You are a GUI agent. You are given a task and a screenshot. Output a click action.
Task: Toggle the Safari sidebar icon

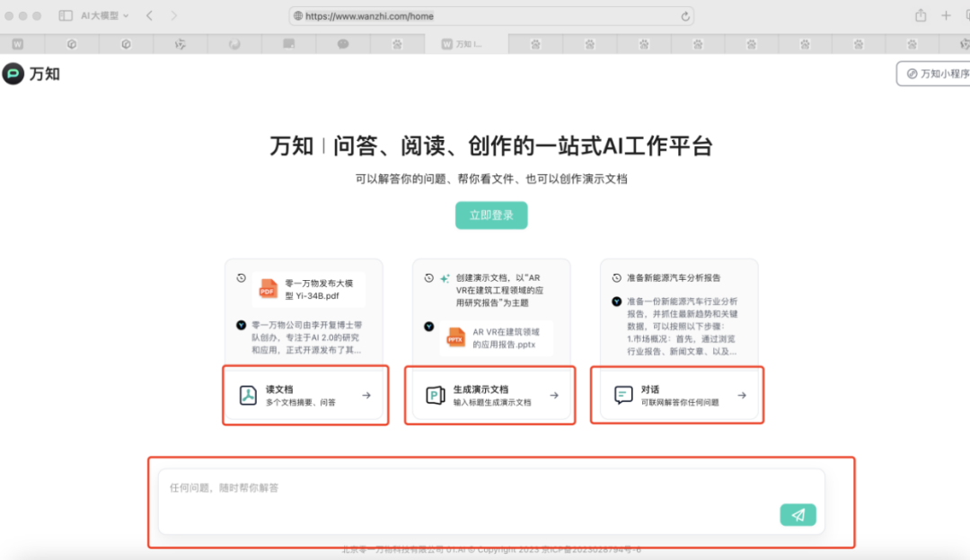pyautogui.click(x=66, y=15)
